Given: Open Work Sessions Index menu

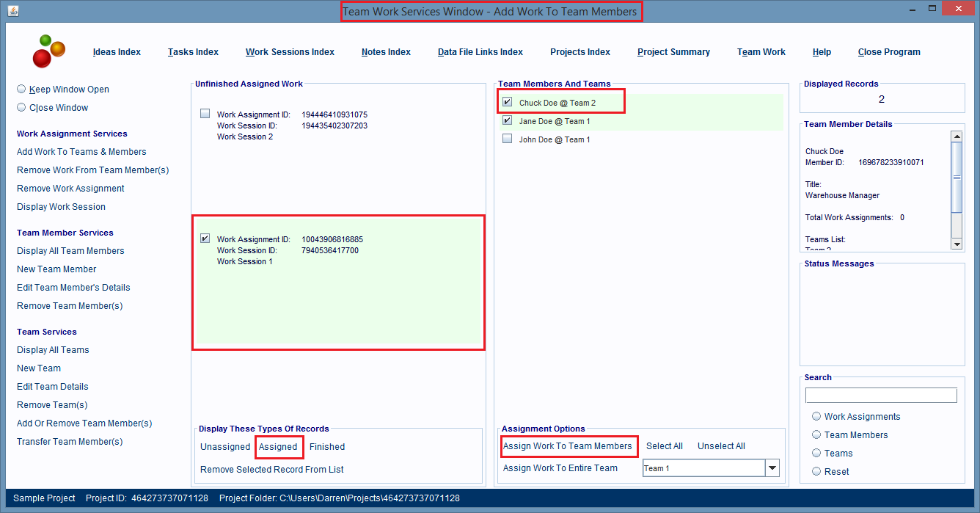Looking at the screenshot, I should (x=290, y=52).
